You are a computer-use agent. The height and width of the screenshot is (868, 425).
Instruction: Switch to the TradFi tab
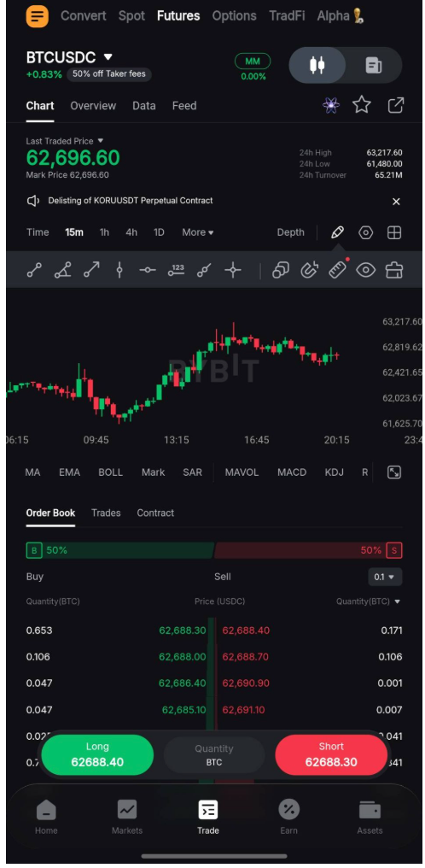coord(287,16)
